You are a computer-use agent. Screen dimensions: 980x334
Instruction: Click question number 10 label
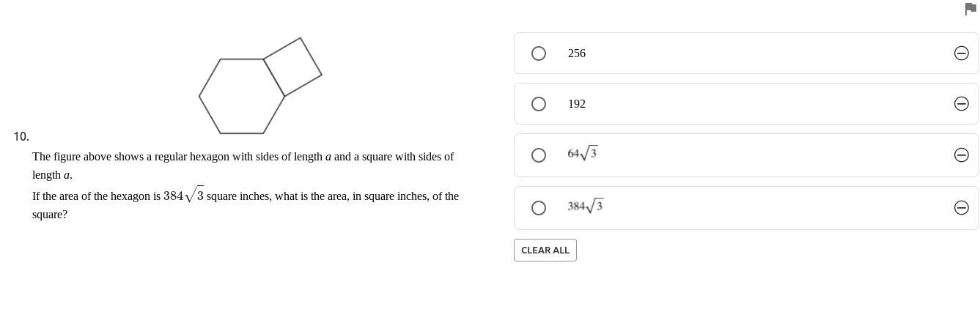[x=21, y=136]
